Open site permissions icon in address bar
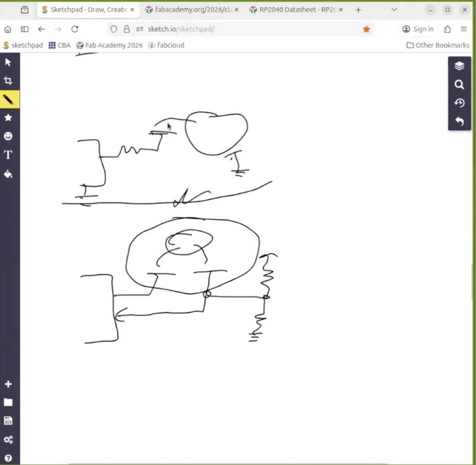The image size is (476, 465). pyautogui.click(x=139, y=29)
